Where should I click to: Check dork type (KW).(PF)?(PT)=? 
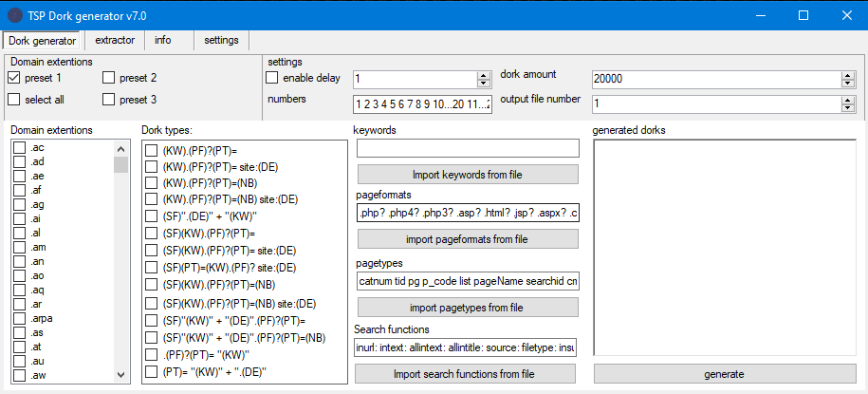151,151
